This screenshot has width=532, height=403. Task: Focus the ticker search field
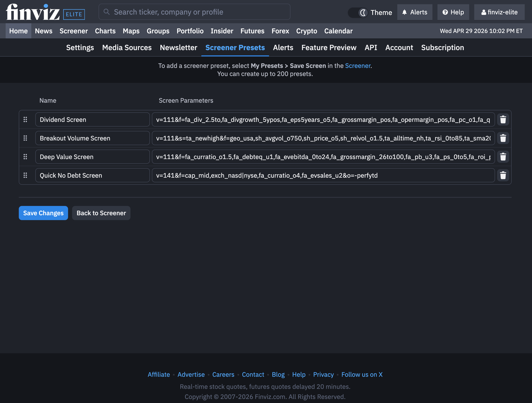[194, 12]
